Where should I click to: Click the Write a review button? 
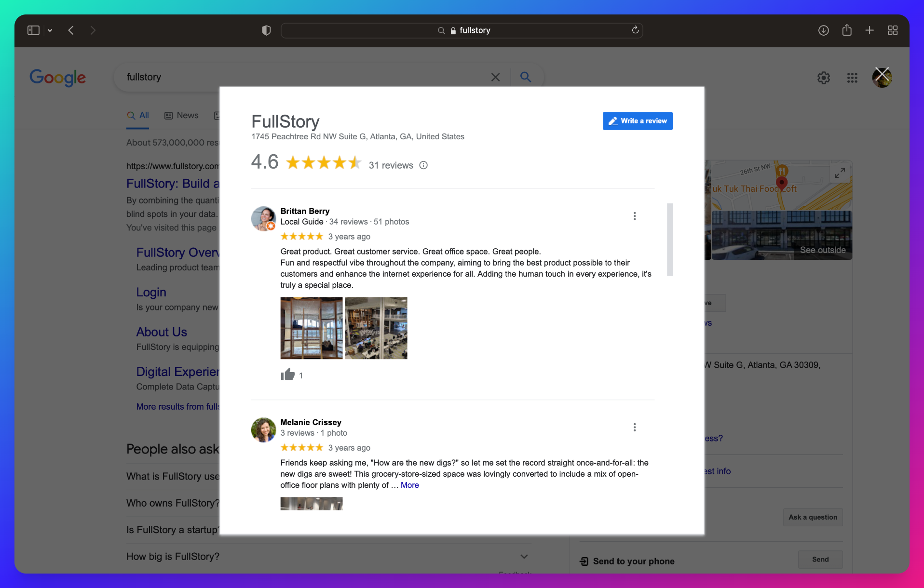coord(637,121)
